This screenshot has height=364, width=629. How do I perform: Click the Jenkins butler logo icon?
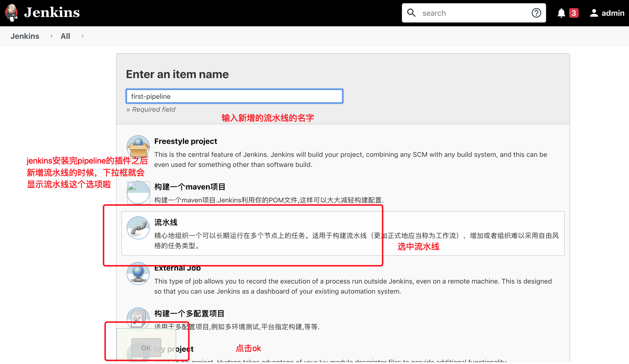[12, 13]
